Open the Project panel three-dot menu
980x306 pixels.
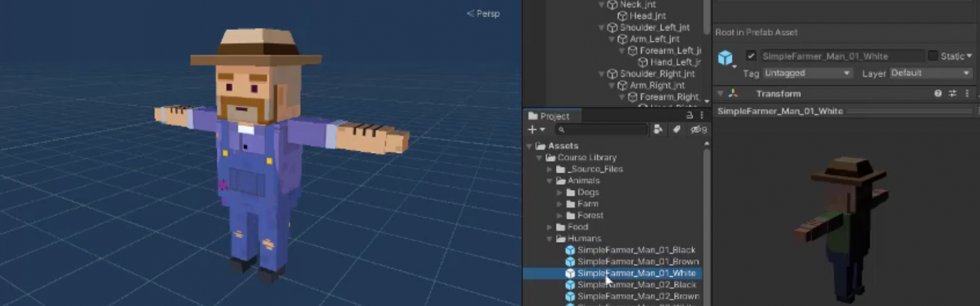pyautogui.click(x=702, y=116)
